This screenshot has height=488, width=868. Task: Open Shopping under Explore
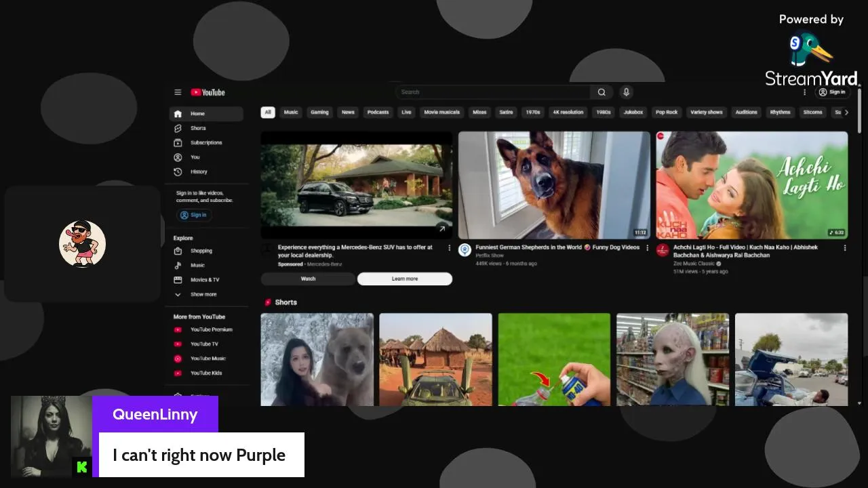click(x=206, y=251)
